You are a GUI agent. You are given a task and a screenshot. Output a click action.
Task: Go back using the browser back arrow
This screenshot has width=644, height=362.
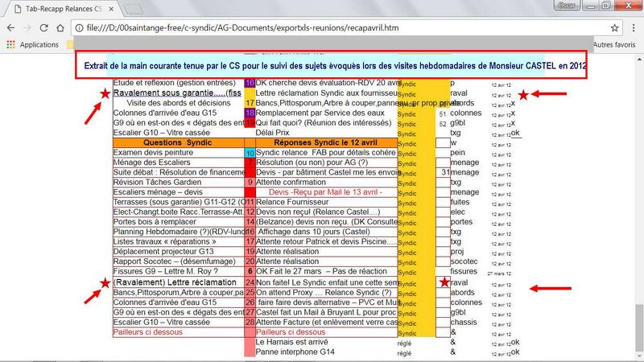coord(11,28)
